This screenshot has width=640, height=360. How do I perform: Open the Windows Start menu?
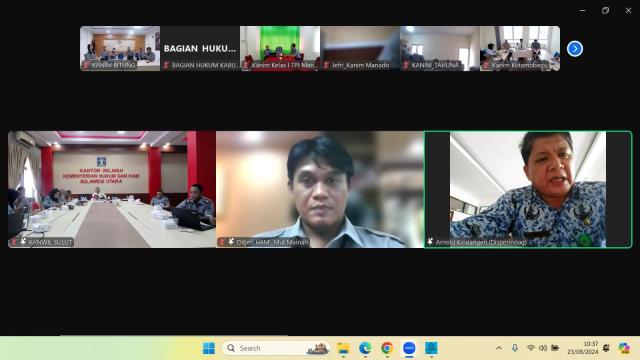[209, 348]
